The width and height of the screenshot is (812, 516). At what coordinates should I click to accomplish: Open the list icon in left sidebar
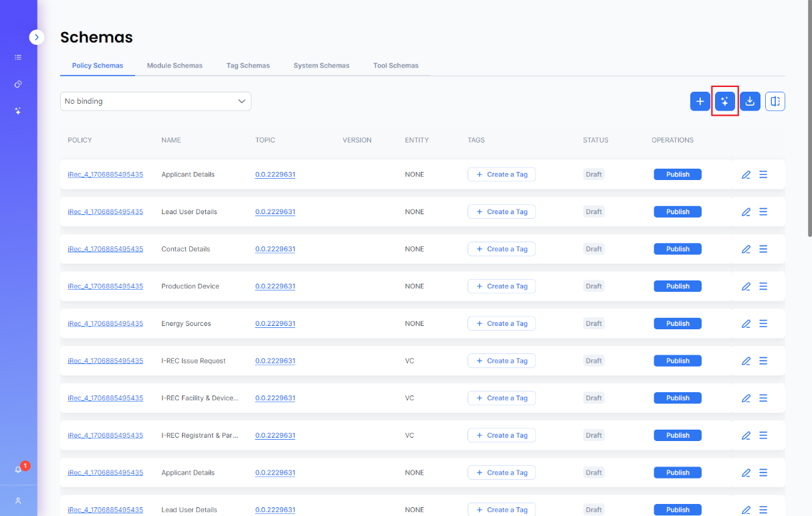click(x=19, y=58)
